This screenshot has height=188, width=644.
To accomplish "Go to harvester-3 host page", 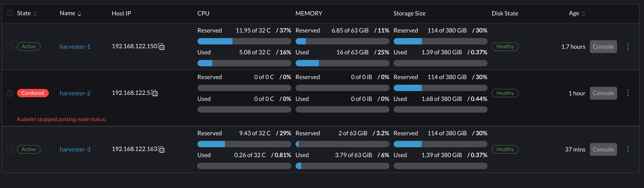I will pyautogui.click(x=75, y=150).
